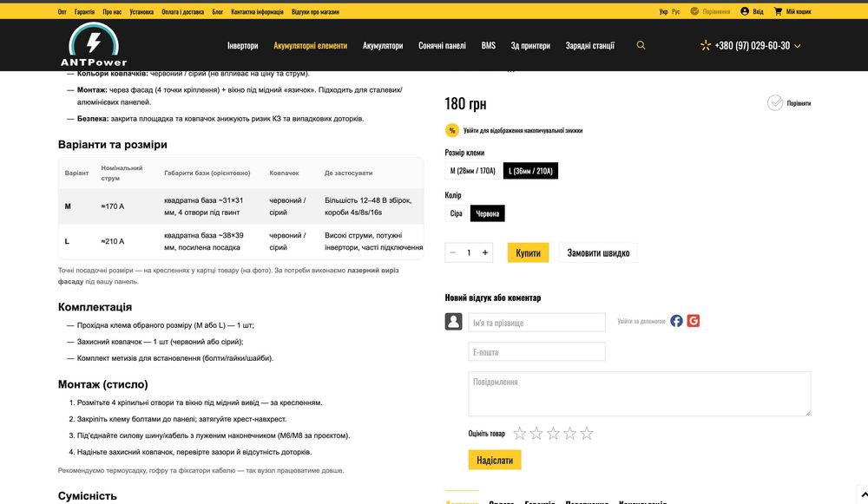868x504 pixels.
Task: Choose the Червона color option
Action: (x=487, y=213)
